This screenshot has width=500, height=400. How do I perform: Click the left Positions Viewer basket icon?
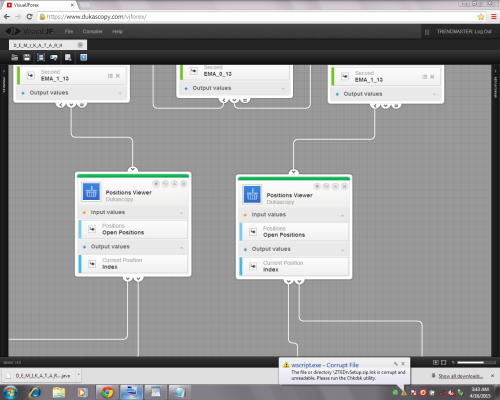point(91,192)
